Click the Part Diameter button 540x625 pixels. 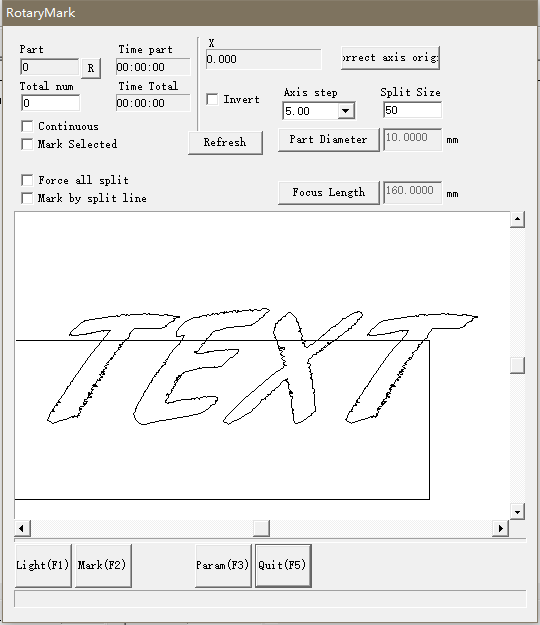coord(328,140)
